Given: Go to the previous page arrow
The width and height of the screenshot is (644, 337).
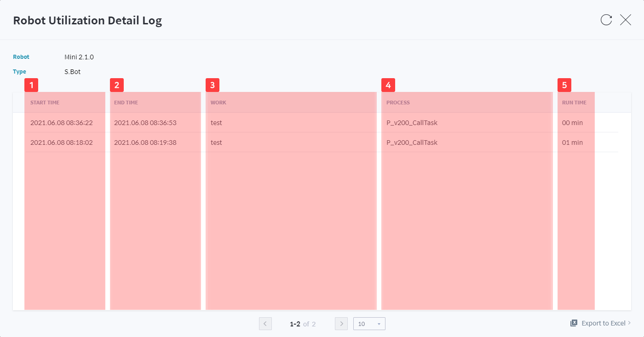Looking at the screenshot, I should (x=265, y=324).
